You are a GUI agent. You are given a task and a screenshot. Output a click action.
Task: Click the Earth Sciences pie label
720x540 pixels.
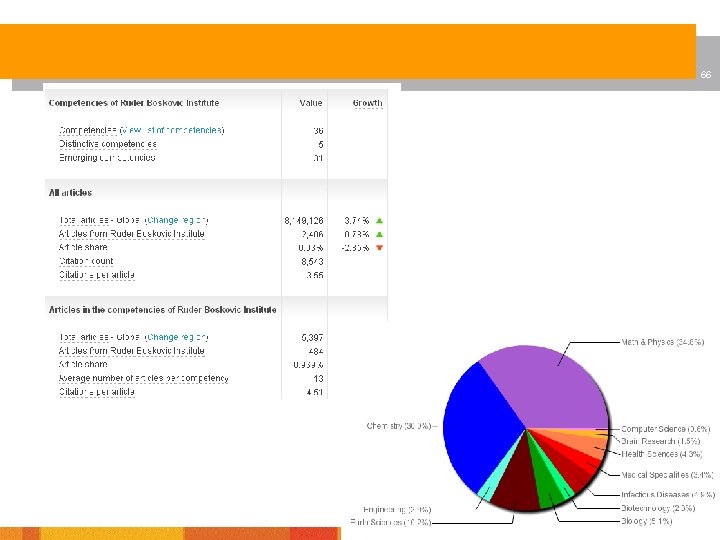click(390, 522)
